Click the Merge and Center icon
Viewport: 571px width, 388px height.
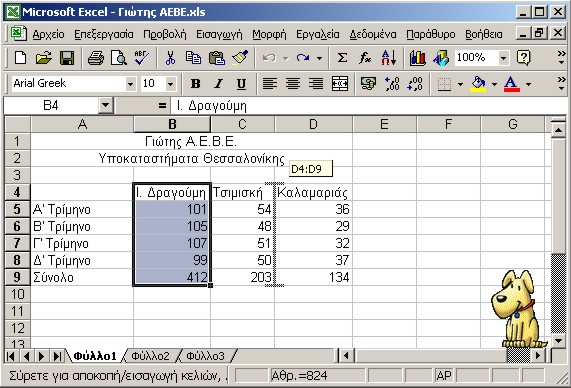click(340, 84)
